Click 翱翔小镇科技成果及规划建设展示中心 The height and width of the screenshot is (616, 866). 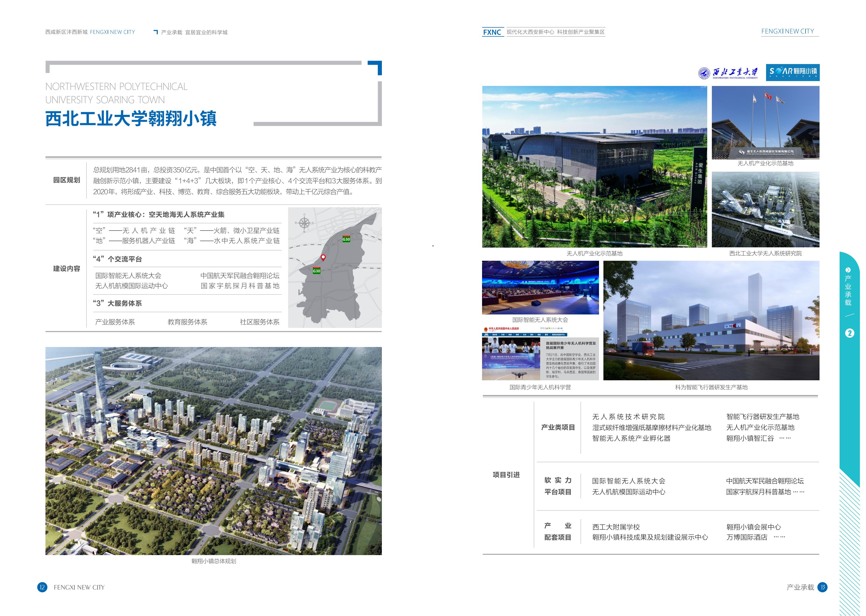(x=650, y=538)
